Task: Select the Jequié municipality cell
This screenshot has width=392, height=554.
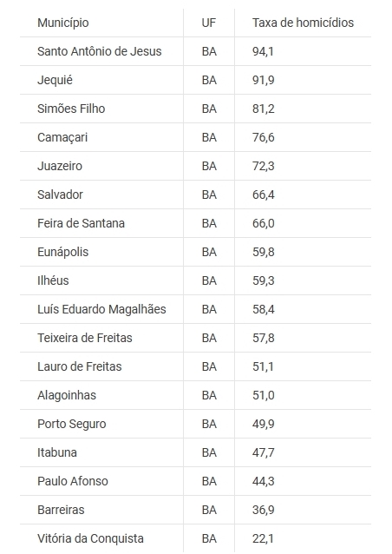Action: click(x=55, y=80)
